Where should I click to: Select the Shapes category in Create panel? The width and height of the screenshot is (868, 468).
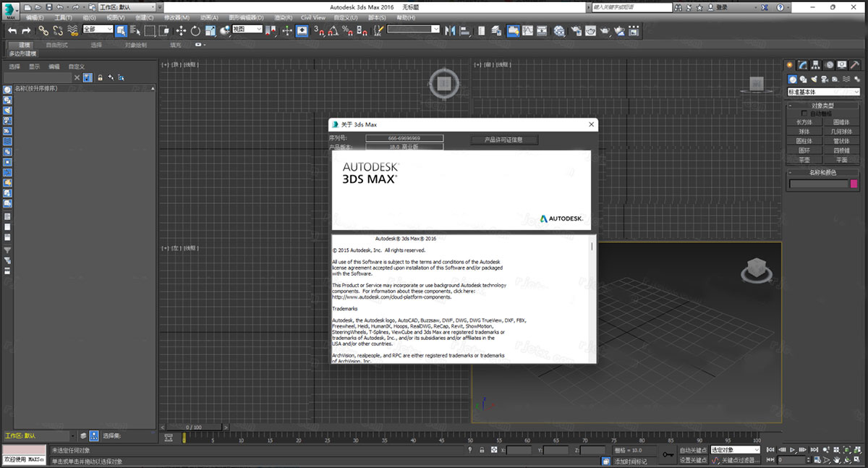coord(804,79)
